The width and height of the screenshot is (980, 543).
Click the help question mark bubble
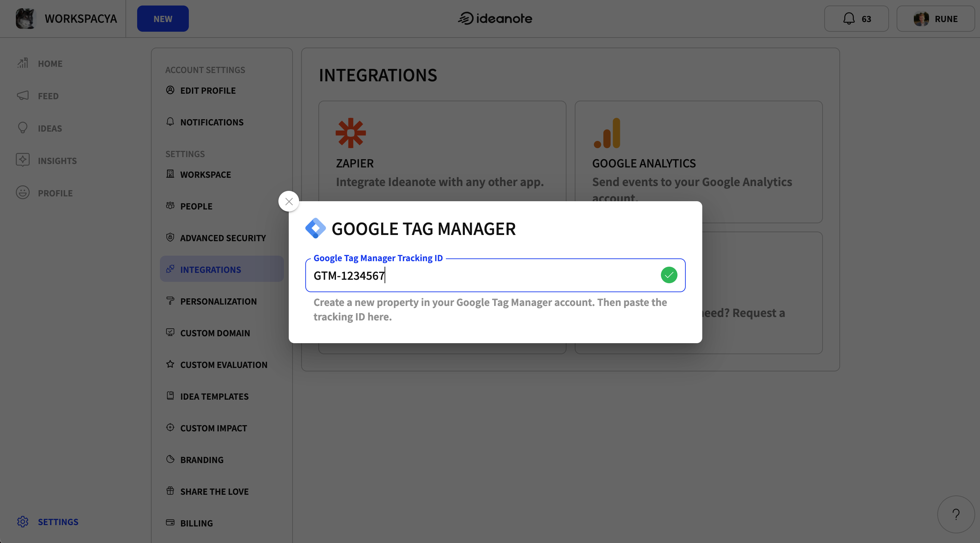coord(957,514)
